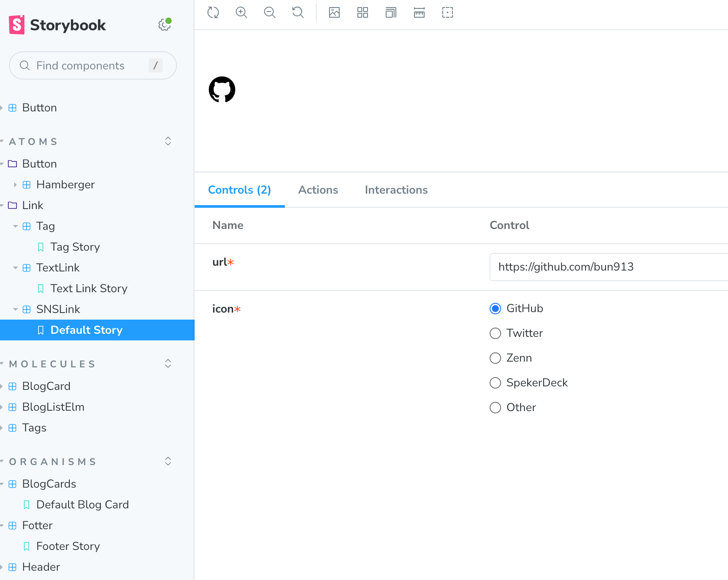Select the Twitter icon radio option

(495, 333)
